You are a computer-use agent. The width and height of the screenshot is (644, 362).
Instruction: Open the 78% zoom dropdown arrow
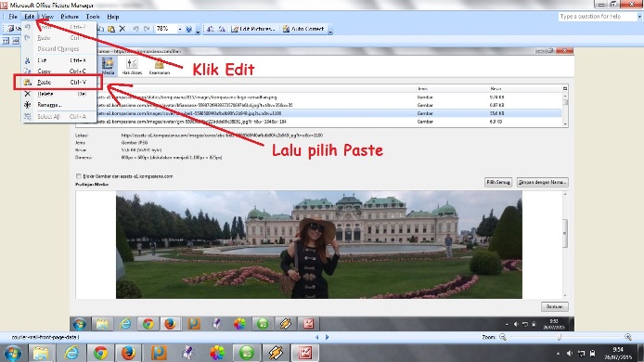tap(180, 29)
